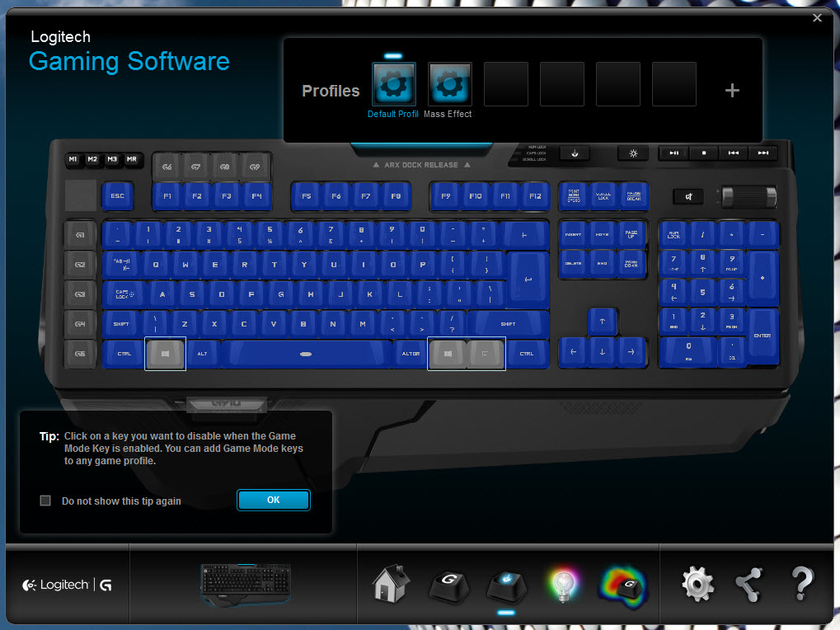Screen dimensions: 840x630
Task: Click the play/pause media key
Action: (x=674, y=153)
